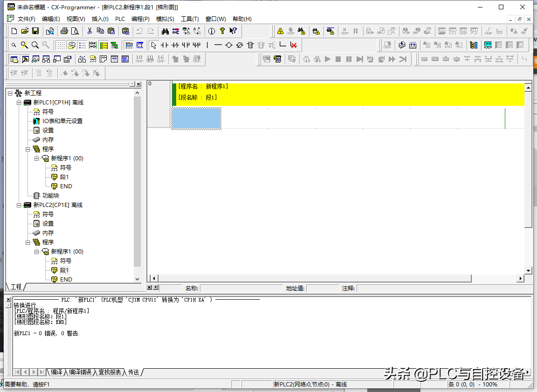This screenshot has height=392, width=537.
Task: Collapse the 新PLC2[CP1E] 离线 node
Action: [x=19, y=205]
